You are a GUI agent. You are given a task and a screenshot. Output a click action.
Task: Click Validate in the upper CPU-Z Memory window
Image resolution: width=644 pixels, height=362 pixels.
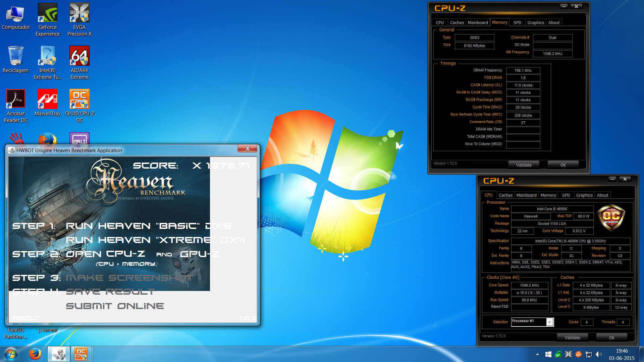[x=524, y=165]
